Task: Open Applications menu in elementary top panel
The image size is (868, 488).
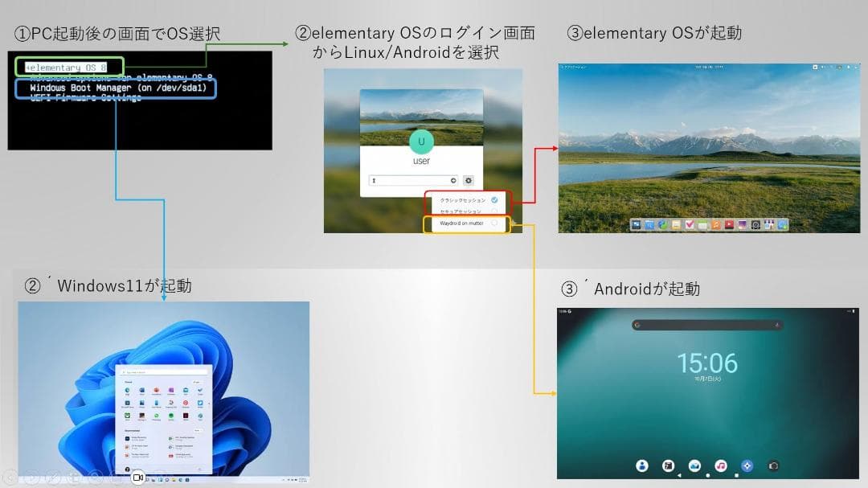Action: tap(574, 67)
